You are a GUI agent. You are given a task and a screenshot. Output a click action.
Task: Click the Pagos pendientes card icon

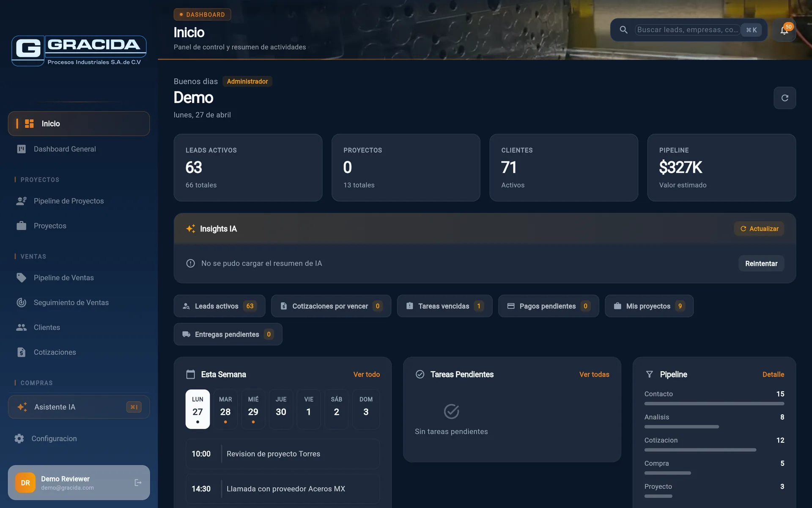511,306
